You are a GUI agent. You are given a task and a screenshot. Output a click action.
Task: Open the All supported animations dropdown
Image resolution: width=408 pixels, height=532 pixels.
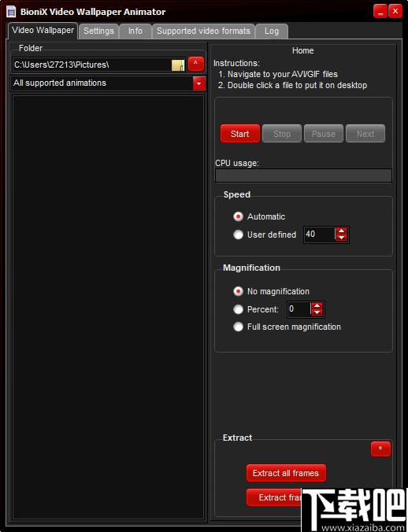pos(199,83)
